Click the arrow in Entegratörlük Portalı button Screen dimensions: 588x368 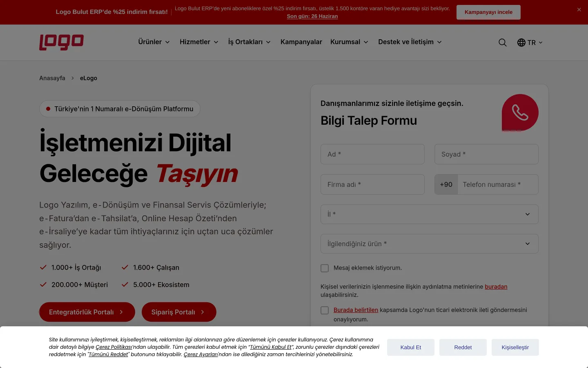click(121, 312)
